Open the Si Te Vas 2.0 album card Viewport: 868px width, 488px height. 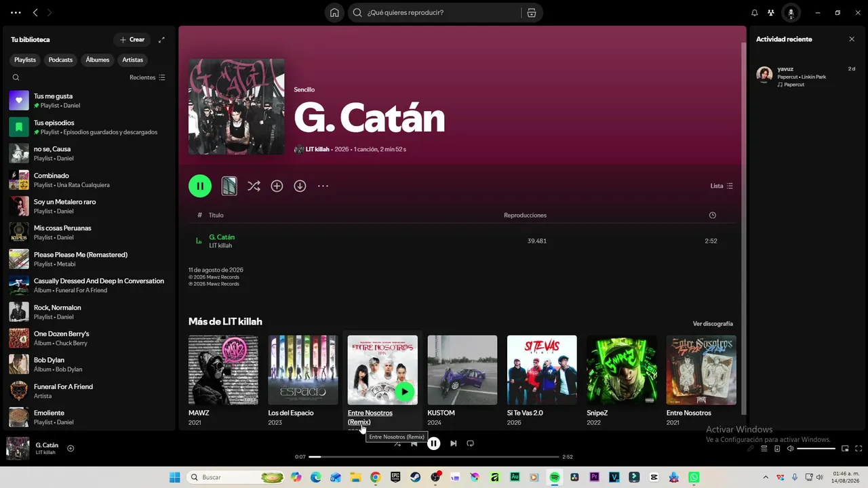pyautogui.click(x=542, y=380)
